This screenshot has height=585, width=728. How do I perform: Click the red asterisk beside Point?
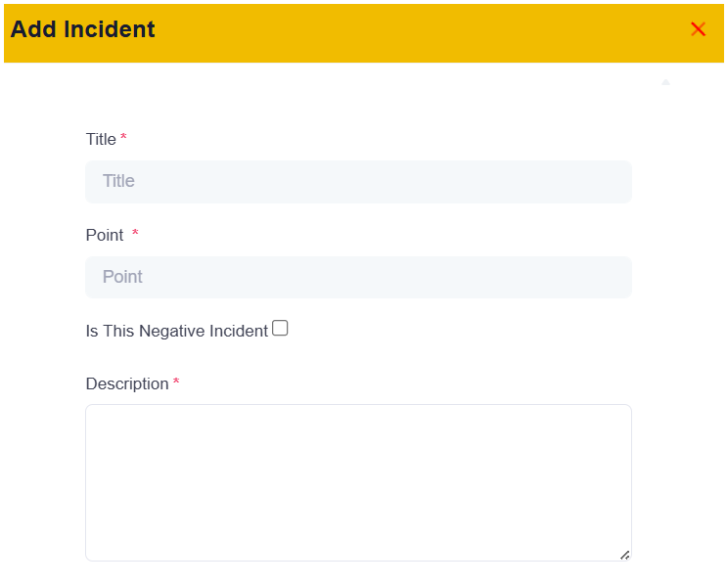pos(135,232)
